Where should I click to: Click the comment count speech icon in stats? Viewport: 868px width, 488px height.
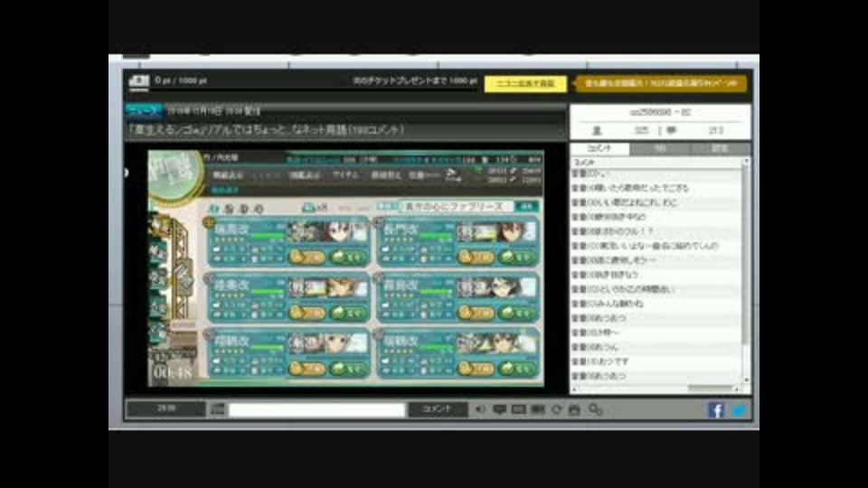pyautogui.click(x=672, y=130)
